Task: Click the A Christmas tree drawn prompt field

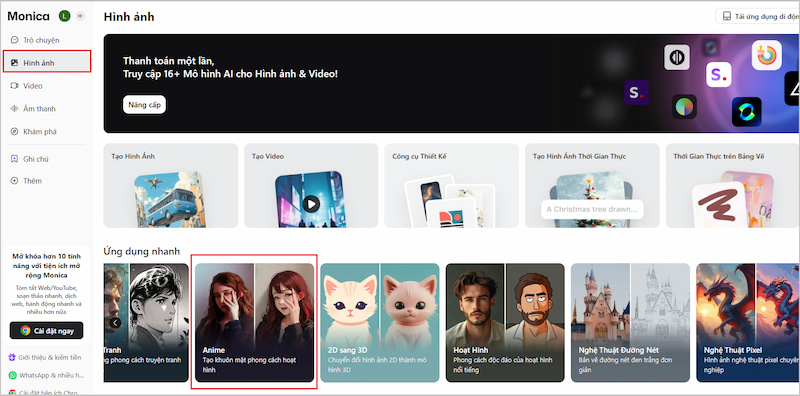Action: point(592,209)
